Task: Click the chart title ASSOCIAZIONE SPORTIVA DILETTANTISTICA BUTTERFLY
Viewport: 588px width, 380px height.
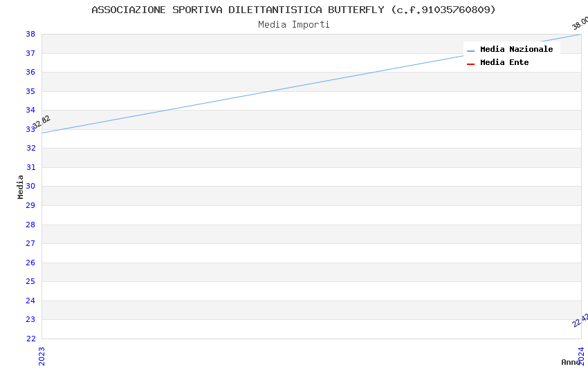Action: pos(293,10)
